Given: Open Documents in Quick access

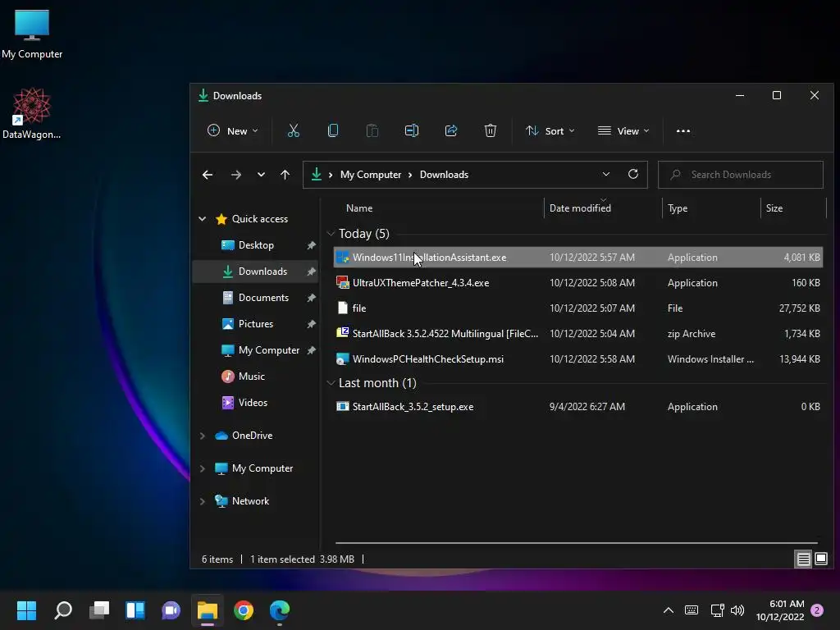Looking at the screenshot, I should (x=256, y=298).
